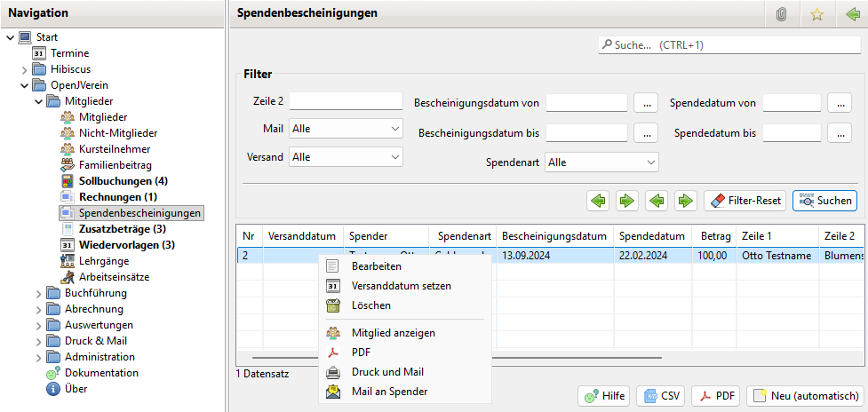868x412 pixels.
Task: Open Arbeitseinsätze in navigation tree
Action: click(114, 277)
